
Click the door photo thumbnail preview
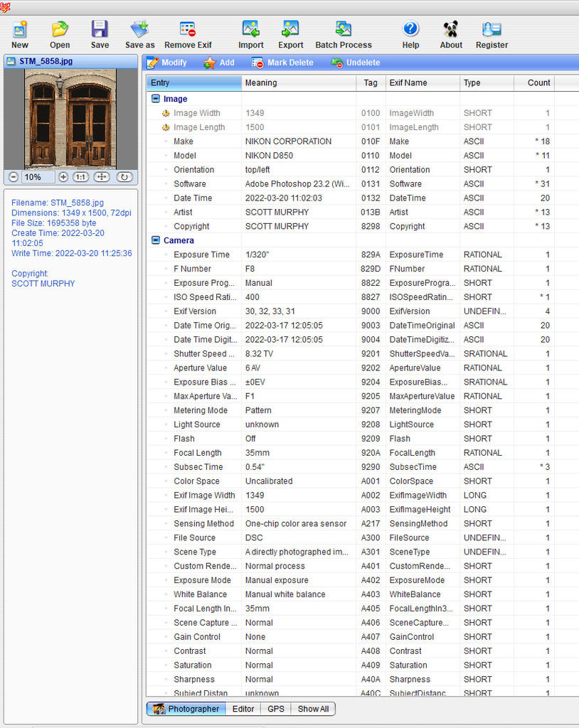point(70,118)
